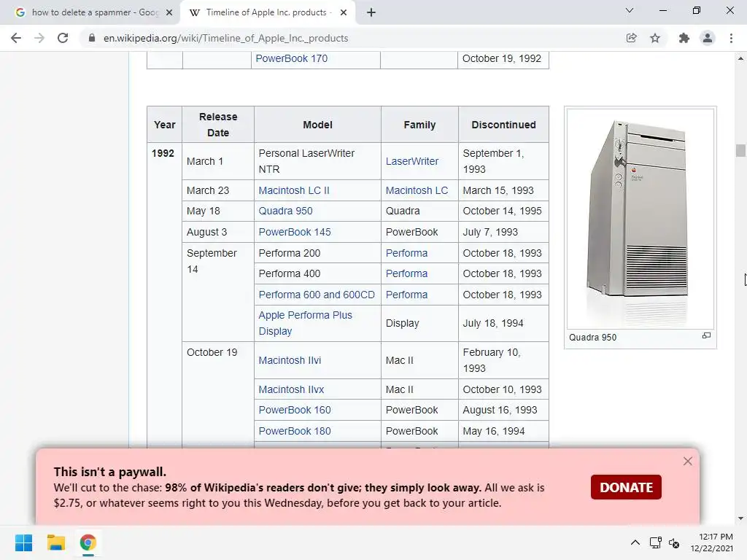747x560 pixels.
Task: Open Performa link in Performa 400 row
Action: [x=407, y=274]
